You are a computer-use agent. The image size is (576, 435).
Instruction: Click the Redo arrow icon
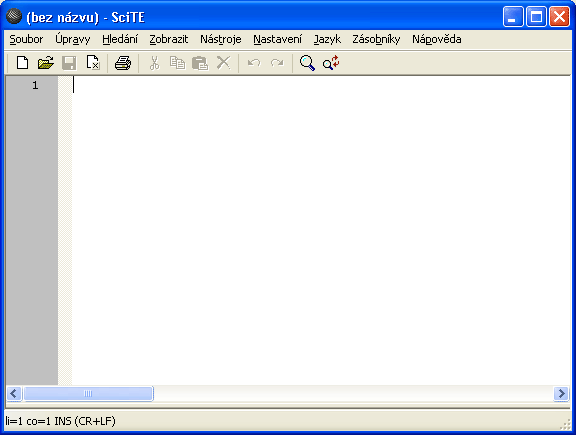coord(277,63)
